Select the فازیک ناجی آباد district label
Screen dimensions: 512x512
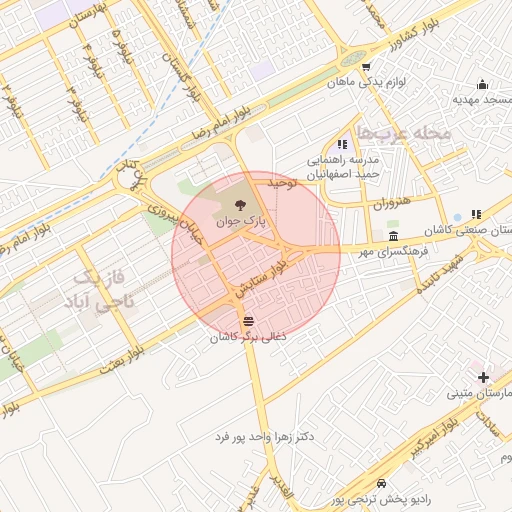[x=99, y=290]
